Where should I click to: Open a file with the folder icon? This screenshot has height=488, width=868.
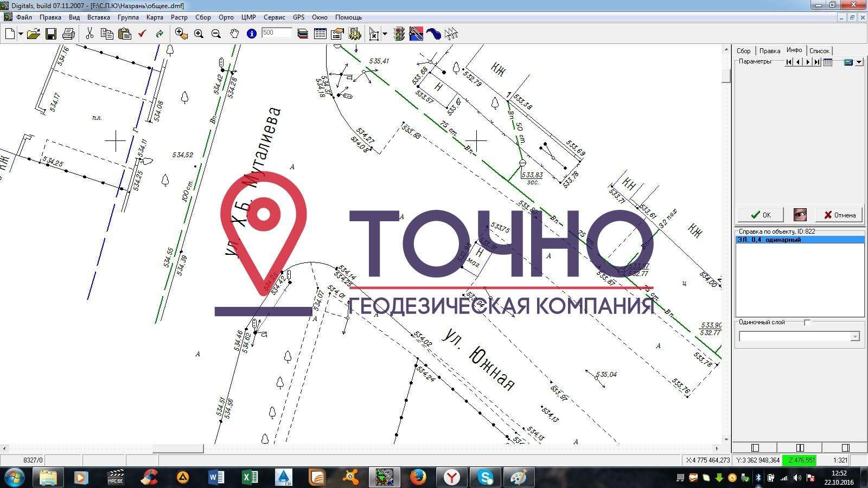tap(34, 34)
